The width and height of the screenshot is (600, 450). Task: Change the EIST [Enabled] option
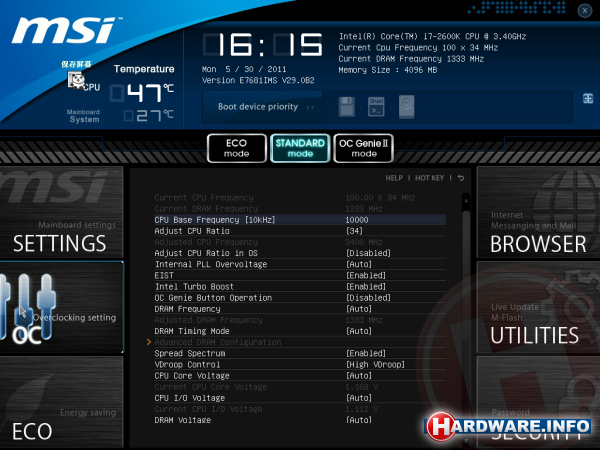[x=366, y=276]
